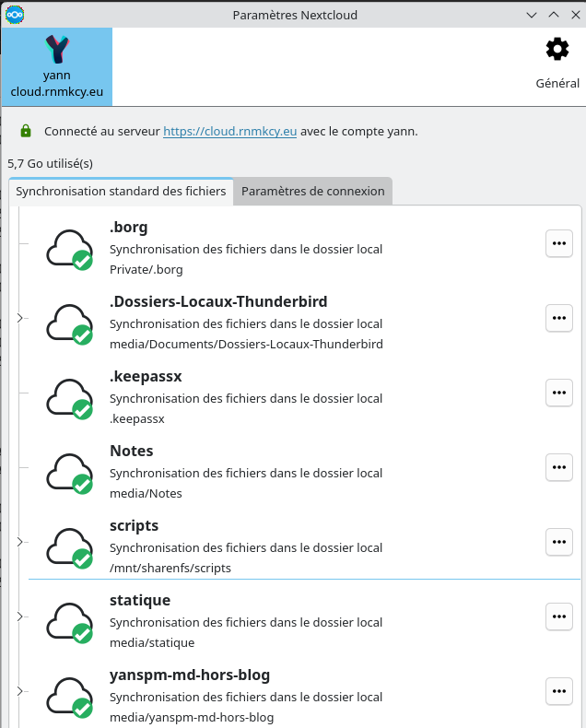Open the Général settings gear
586x728 pixels.
pyautogui.click(x=557, y=49)
